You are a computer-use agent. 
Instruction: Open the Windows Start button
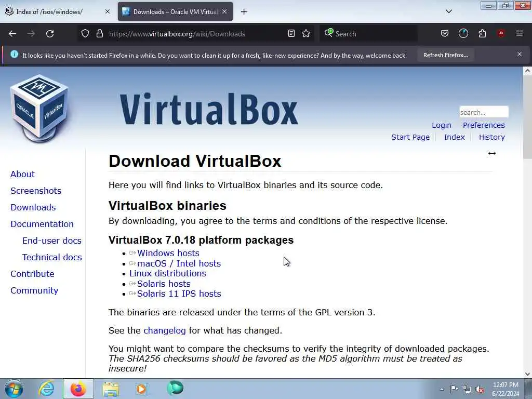tap(14, 389)
